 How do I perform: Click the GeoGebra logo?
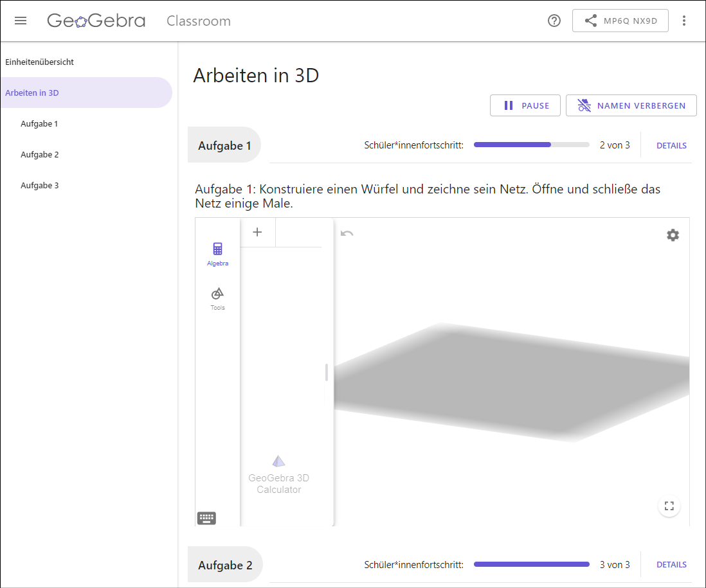coord(96,21)
